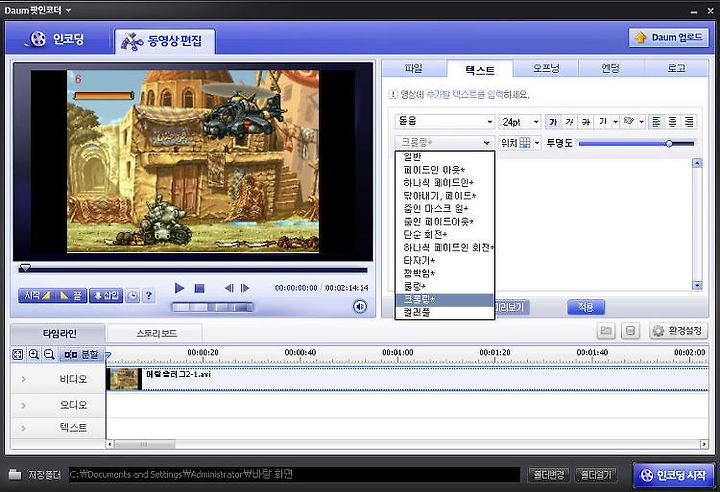This screenshot has height=492, width=720.
Task: Expand the 텍스트 track
Action: point(23,428)
